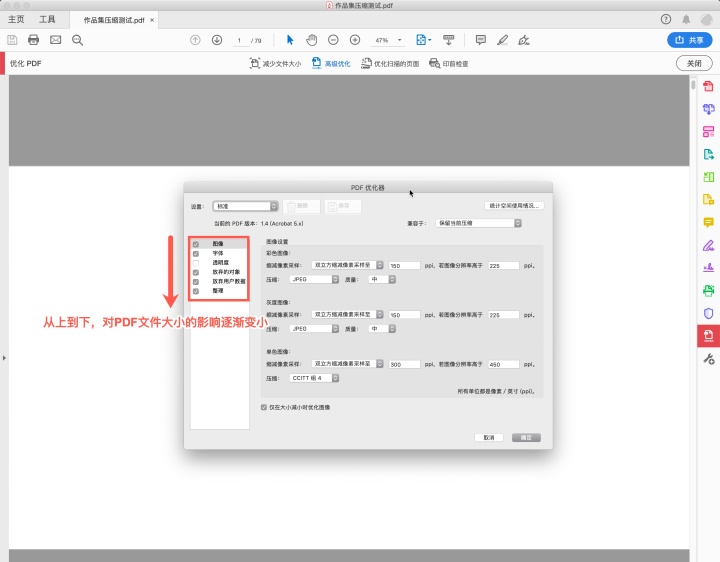Toggle the 图像 checkbox in the optimizer list

[196, 244]
